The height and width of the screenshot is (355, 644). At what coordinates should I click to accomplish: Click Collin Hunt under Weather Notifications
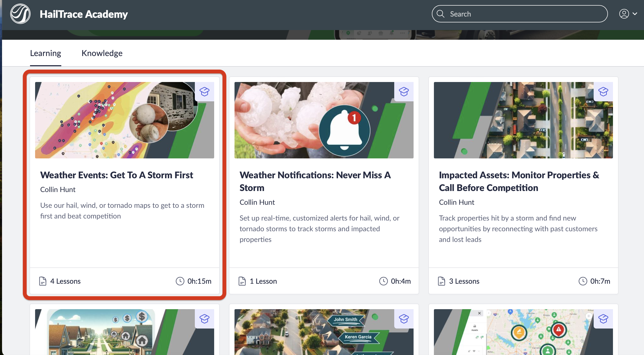coord(257,202)
